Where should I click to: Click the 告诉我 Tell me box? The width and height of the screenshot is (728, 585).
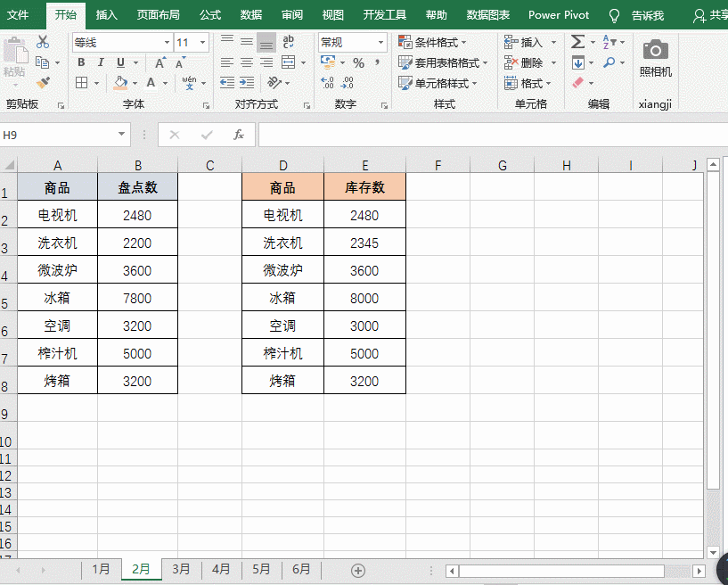647,15
